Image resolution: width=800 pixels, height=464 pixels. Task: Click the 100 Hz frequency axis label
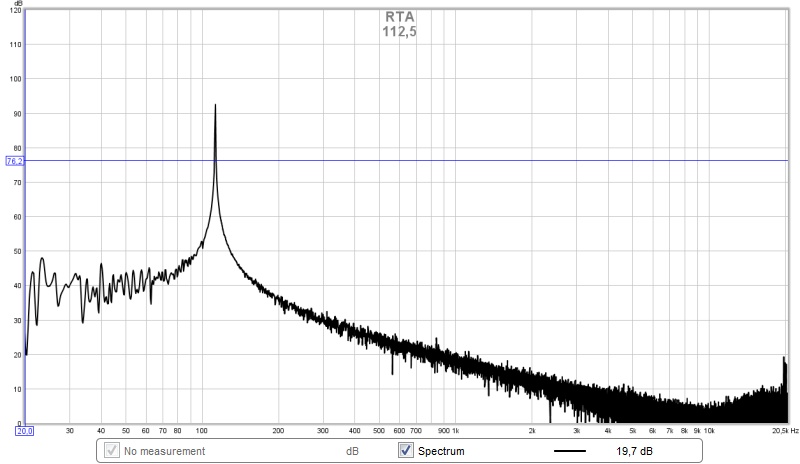(202, 431)
